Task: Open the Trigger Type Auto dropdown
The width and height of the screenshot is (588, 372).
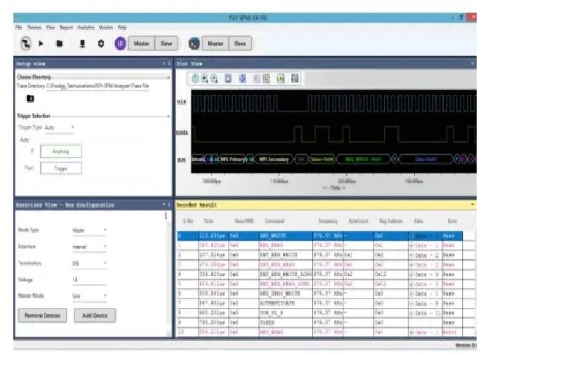Action: click(59, 128)
